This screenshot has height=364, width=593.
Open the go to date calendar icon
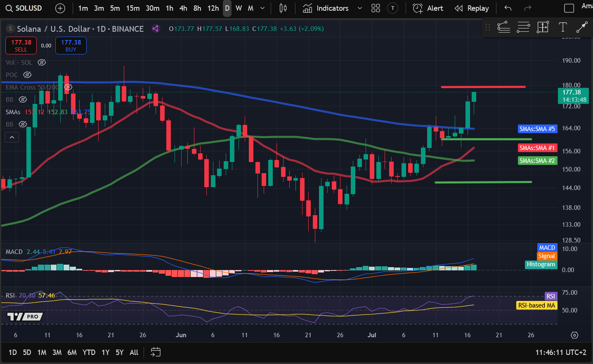coord(156,352)
